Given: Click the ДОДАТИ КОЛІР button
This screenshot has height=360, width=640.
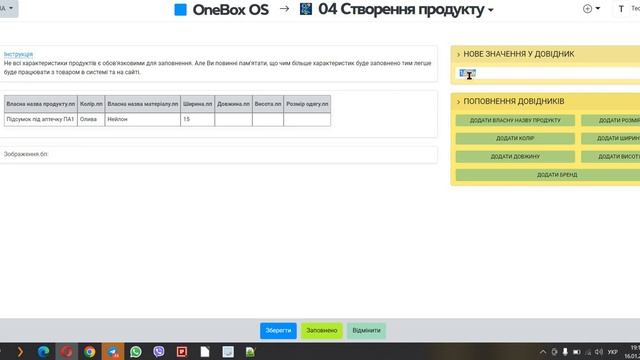Looking at the screenshot, I should click(x=515, y=138).
